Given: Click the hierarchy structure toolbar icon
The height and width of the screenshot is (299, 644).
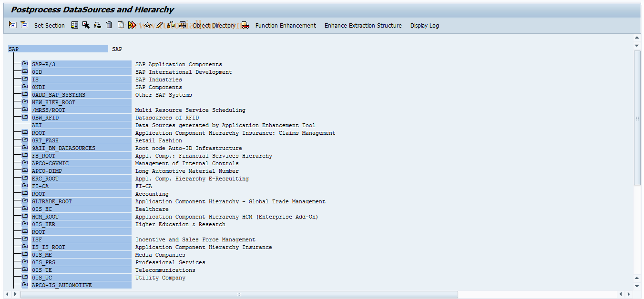Looking at the screenshot, I should [98, 25].
